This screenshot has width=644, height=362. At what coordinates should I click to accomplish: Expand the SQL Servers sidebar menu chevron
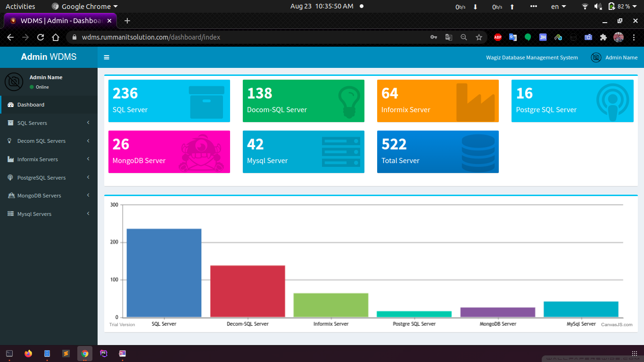click(88, 123)
